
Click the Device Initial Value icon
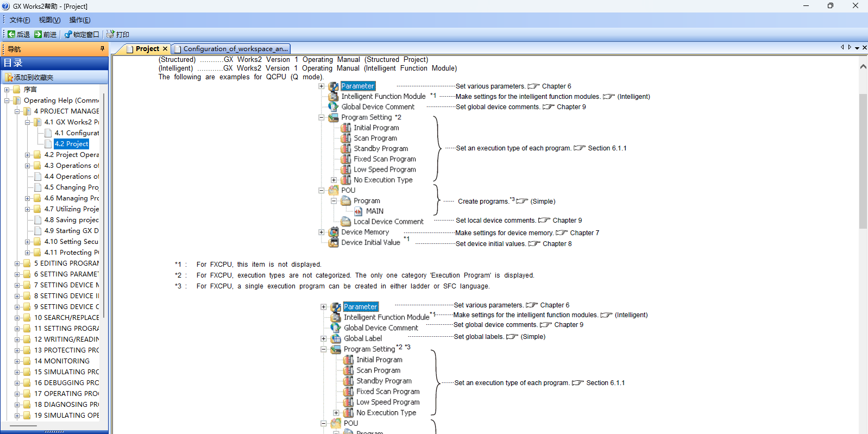coord(333,243)
